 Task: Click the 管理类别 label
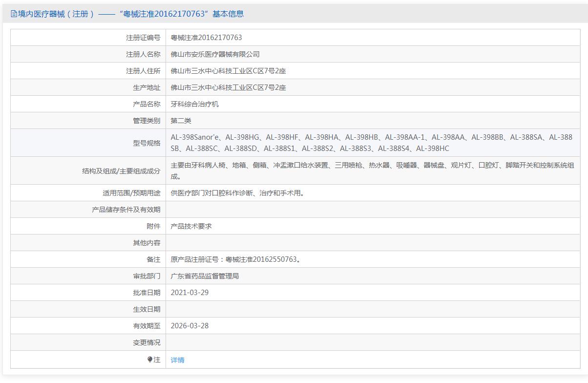click(147, 121)
